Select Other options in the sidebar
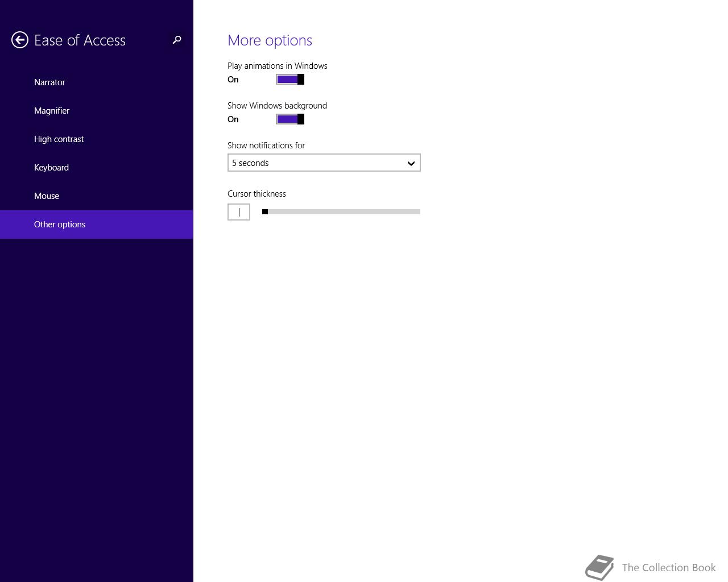The height and width of the screenshot is (582, 728). (97, 225)
